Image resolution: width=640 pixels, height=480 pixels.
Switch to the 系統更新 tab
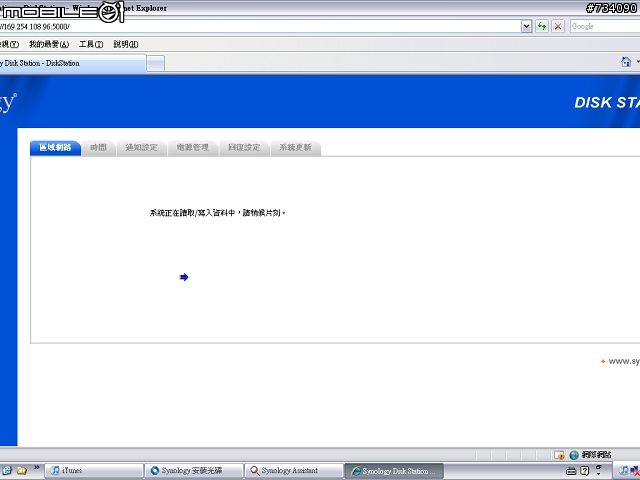click(x=295, y=148)
